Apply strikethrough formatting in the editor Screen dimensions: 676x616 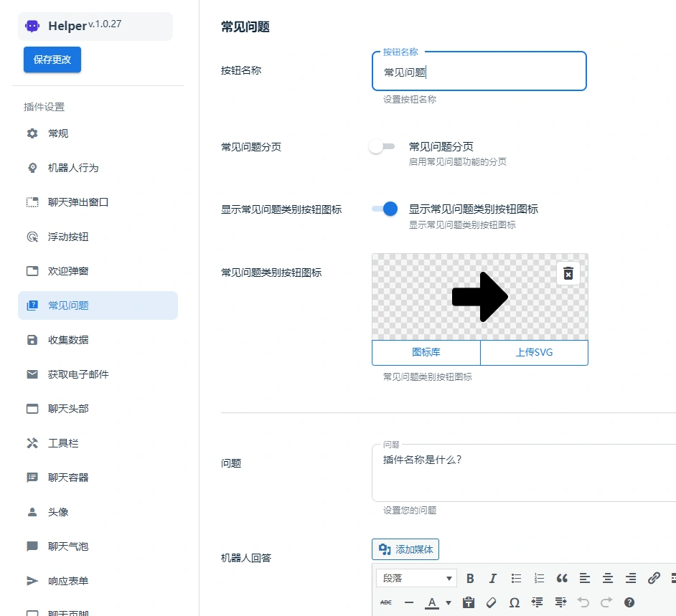pos(385,602)
